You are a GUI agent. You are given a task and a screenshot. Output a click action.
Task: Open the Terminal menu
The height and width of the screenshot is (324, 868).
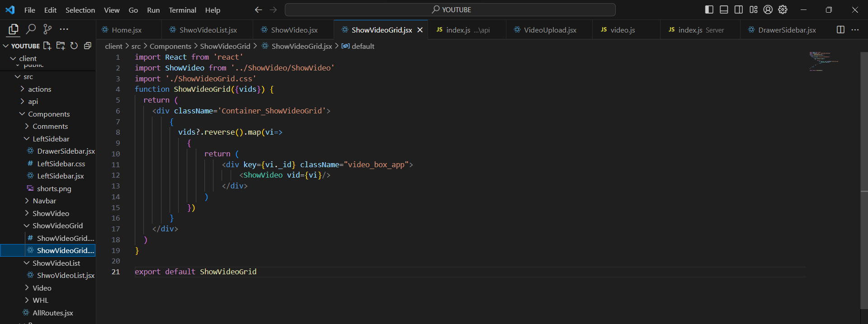182,10
